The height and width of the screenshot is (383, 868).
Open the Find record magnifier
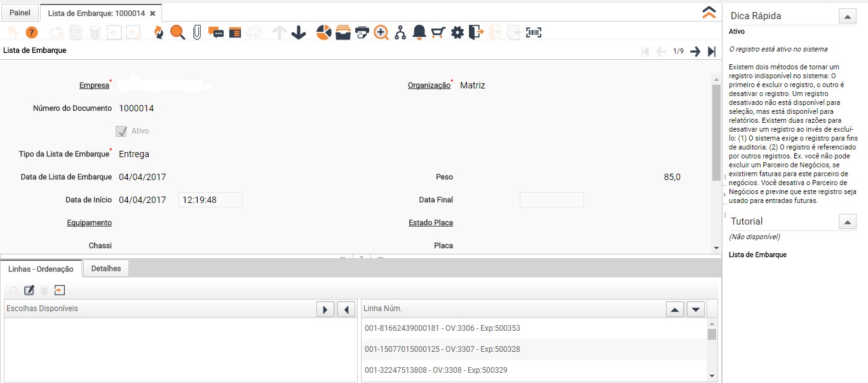coord(178,32)
